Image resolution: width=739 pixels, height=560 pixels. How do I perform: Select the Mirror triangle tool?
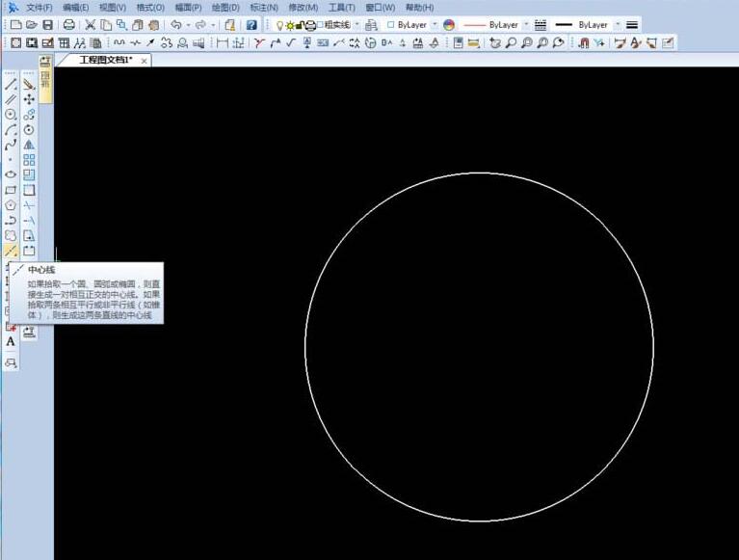coord(29,145)
